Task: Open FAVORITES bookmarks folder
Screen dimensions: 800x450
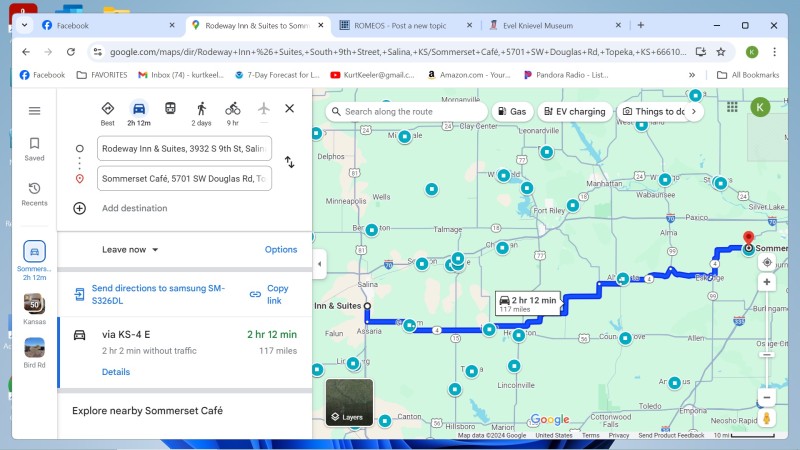Action: (x=102, y=75)
